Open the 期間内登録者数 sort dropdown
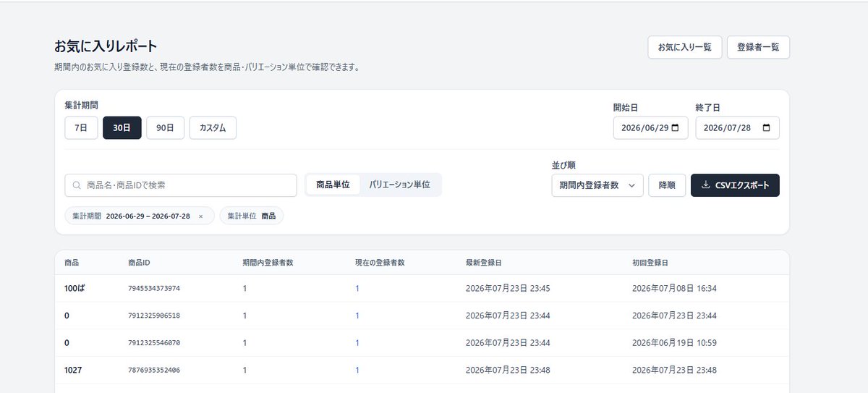868x393 pixels. click(597, 185)
